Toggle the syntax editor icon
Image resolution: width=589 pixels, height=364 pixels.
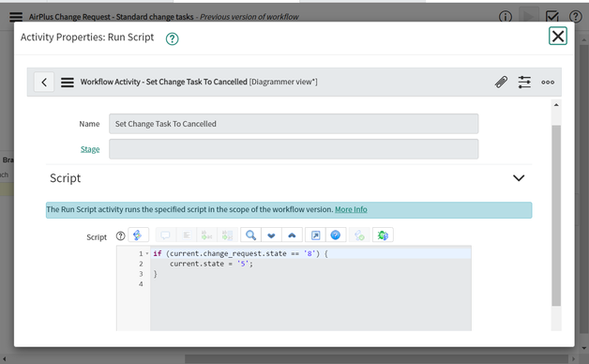coord(138,235)
